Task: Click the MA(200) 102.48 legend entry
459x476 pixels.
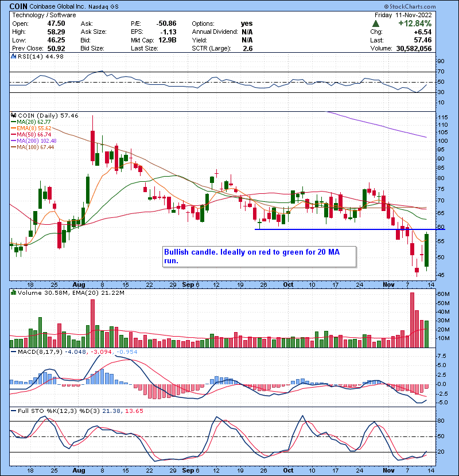Action: [37, 141]
